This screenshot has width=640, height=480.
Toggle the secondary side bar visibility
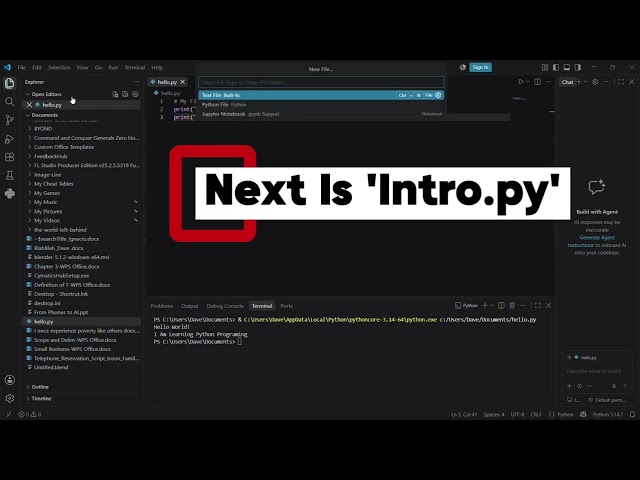(578, 67)
